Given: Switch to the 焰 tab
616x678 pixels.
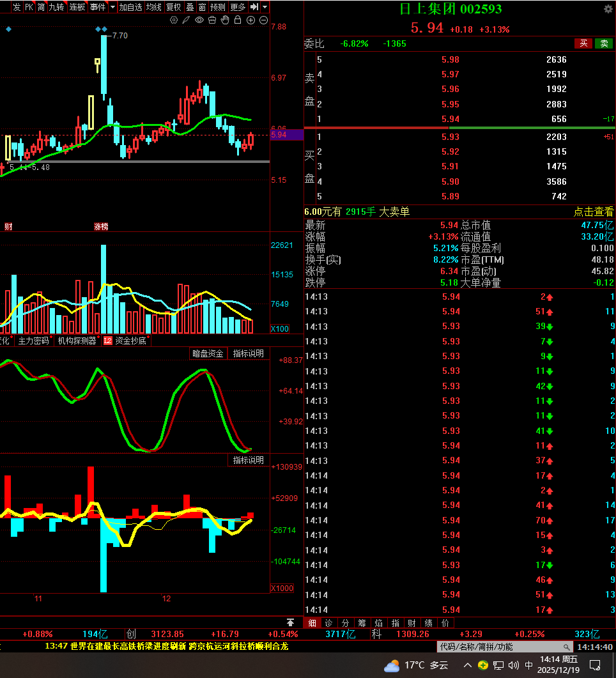Looking at the screenshot, I should pos(378,622).
